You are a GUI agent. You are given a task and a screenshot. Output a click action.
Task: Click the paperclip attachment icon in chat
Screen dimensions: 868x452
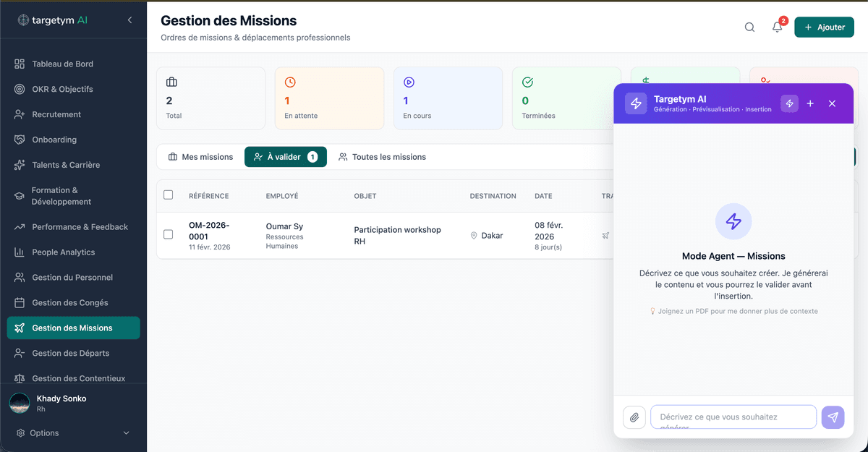(634, 417)
